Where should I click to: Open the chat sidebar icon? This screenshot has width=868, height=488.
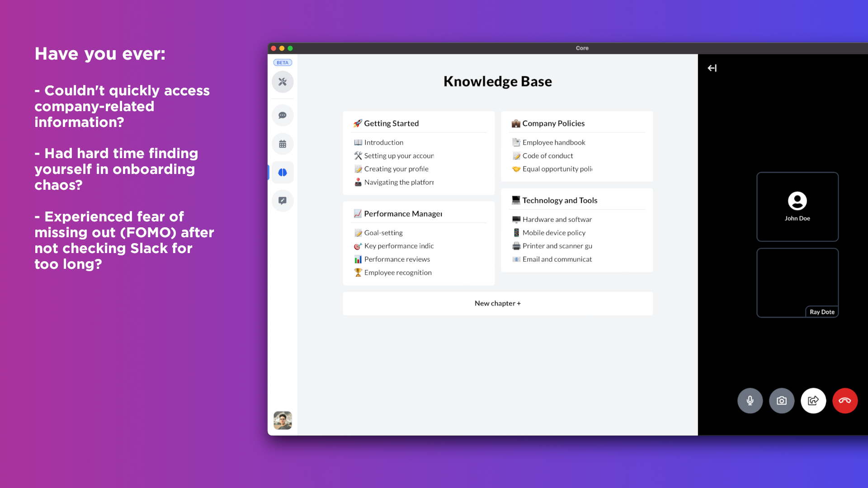(283, 115)
